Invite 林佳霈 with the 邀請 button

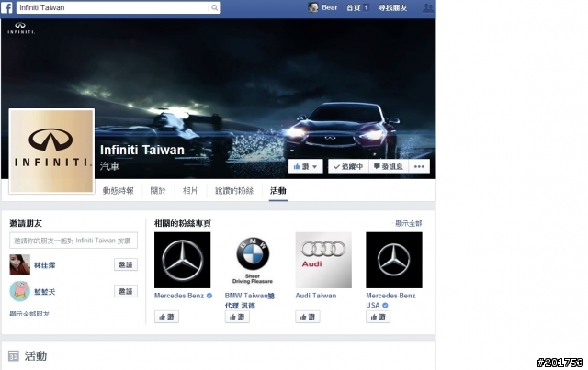pyautogui.click(x=126, y=264)
